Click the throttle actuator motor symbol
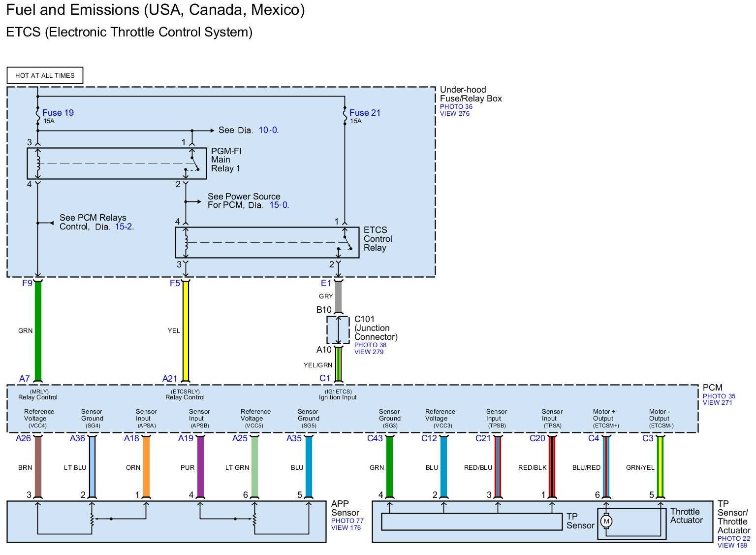Image resolution: width=756 pixels, height=555 pixels. pyautogui.click(x=606, y=521)
